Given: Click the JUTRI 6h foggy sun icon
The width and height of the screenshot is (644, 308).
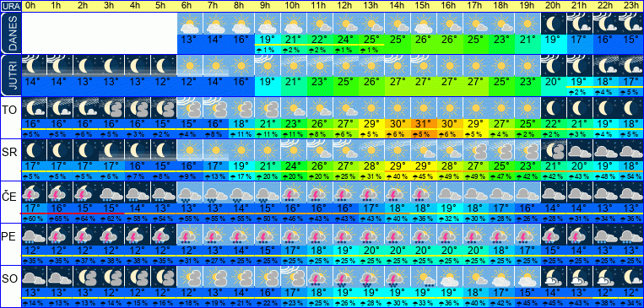Looking at the screenshot, I should 190,66.
